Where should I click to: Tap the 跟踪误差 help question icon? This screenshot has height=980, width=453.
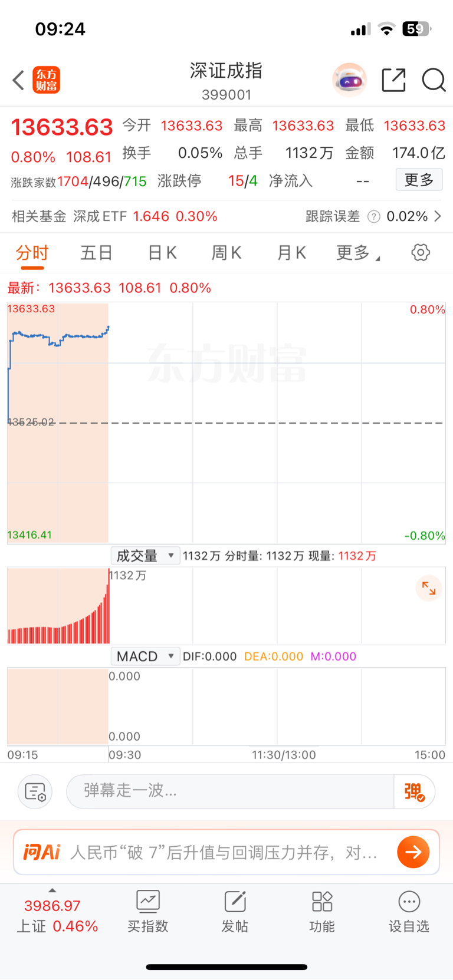pos(373,217)
